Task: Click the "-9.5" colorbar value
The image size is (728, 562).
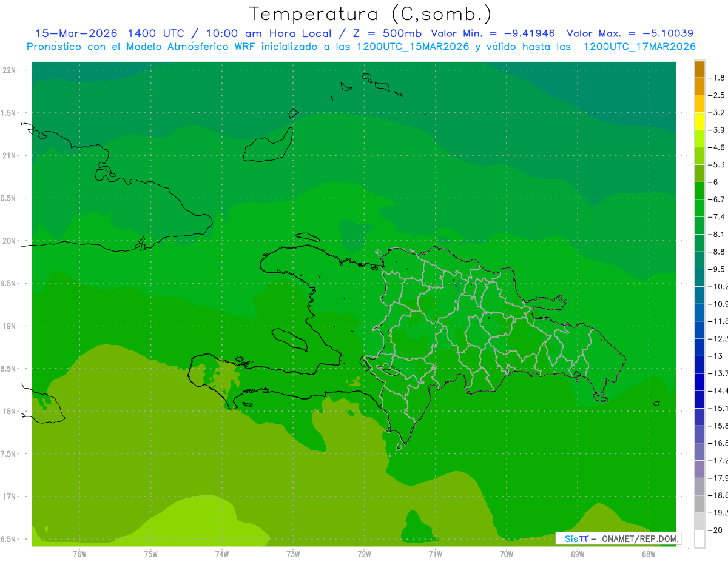Action: [x=717, y=269]
